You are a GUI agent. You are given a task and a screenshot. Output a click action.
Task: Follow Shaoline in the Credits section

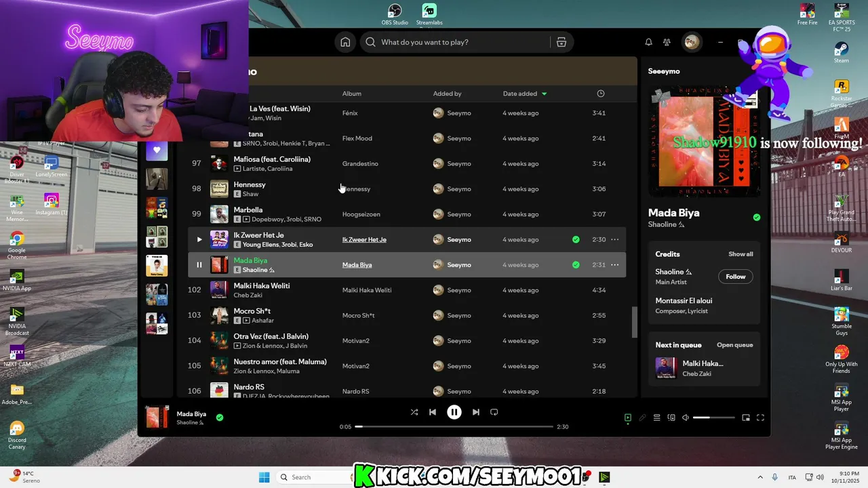735,277
